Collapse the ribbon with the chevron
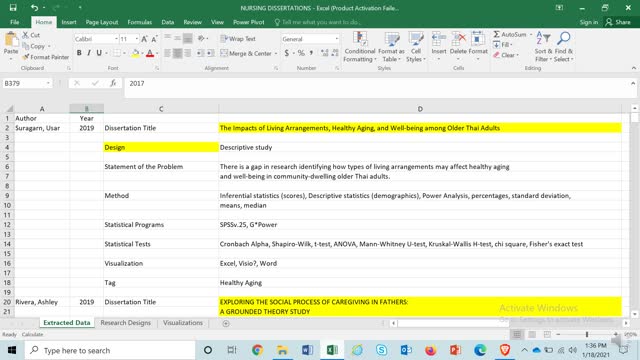This screenshot has height=360, width=640. point(633,68)
